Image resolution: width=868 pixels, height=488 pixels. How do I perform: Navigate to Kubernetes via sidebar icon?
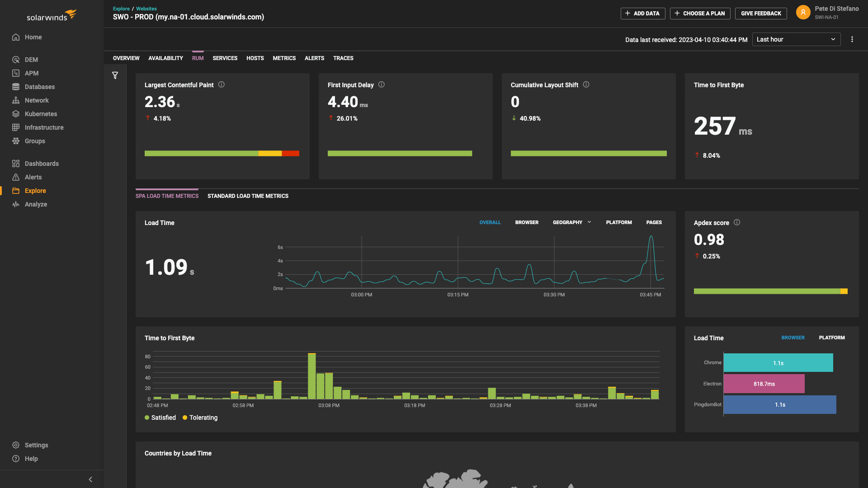point(40,113)
